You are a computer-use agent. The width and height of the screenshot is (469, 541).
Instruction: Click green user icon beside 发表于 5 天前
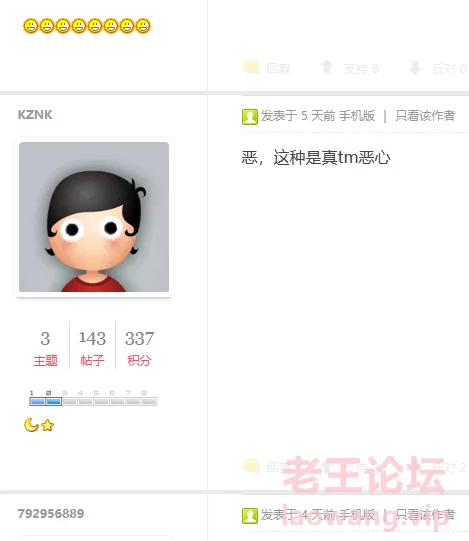click(250, 117)
